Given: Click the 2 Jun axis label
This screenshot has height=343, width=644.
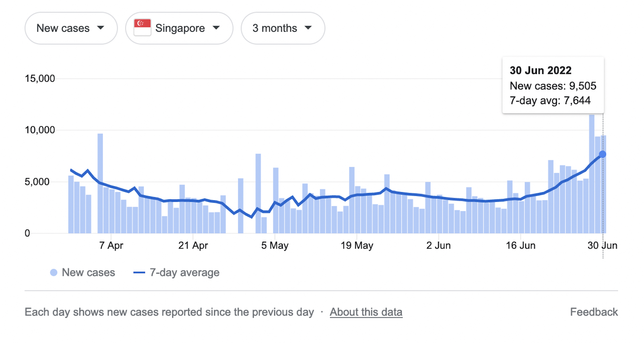Looking at the screenshot, I should 438,245.
